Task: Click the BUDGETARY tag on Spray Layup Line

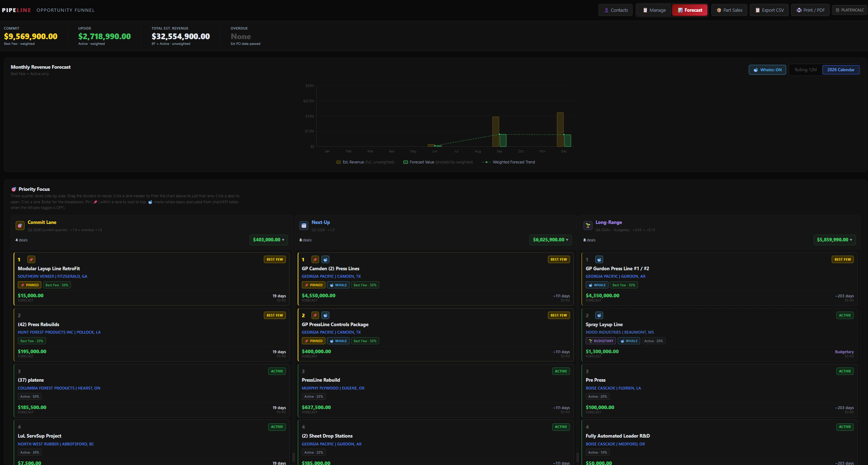Action: click(x=601, y=341)
